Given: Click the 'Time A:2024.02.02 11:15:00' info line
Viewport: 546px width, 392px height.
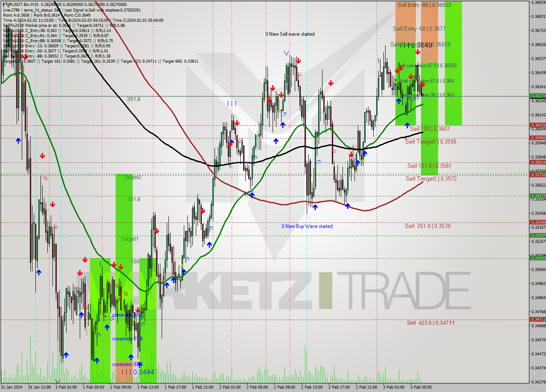Looking at the screenshot, I should pyautogui.click(x=82, y=20).
